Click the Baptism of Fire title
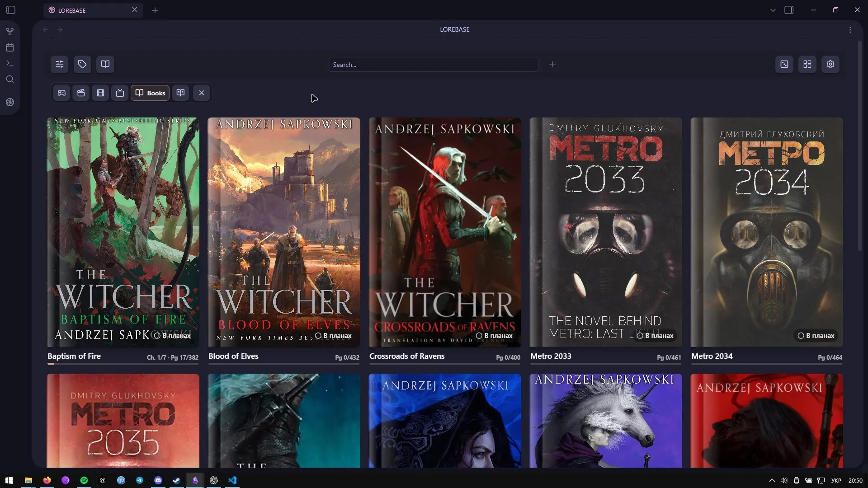The image size is (868, 488). pyautogui.click(x=74, y=356)
